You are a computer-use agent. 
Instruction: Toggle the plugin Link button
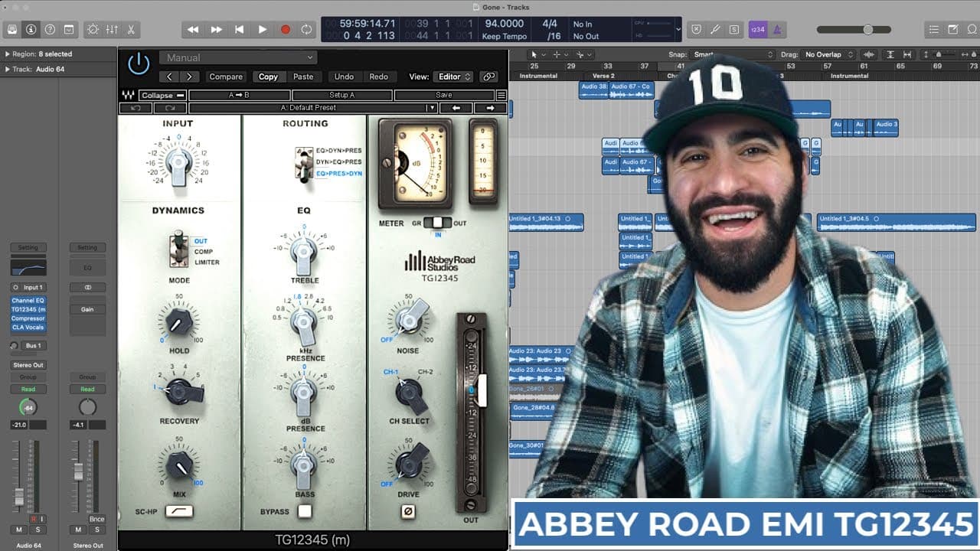click(x=488, y=77)
